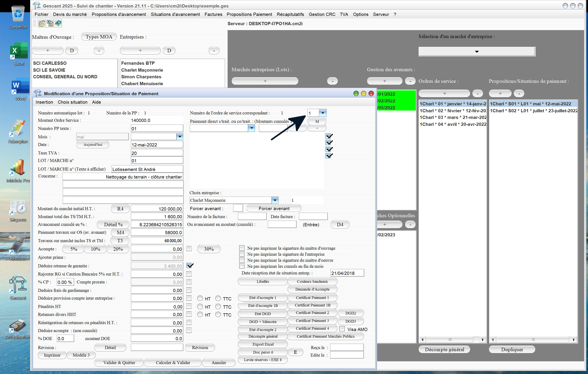Image resolution: width=588 pixels, height=374 pixels.
Task: Open the Sélection d'un marché d'entreprise dropdown
Action: click(x=477, y=52)
